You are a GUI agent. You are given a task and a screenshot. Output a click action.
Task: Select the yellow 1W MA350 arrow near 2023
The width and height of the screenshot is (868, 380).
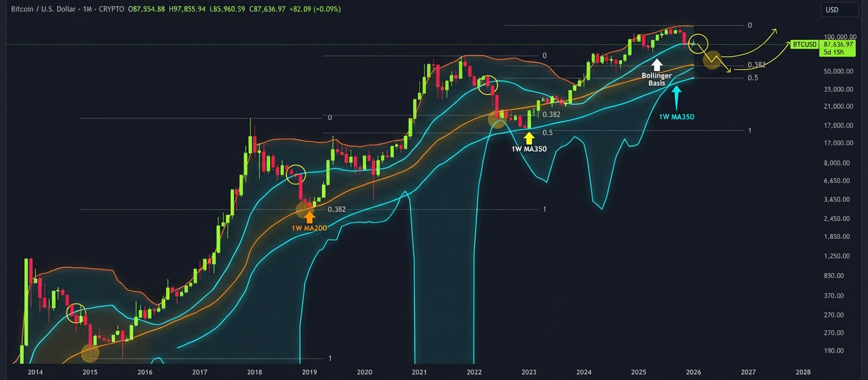529,137
